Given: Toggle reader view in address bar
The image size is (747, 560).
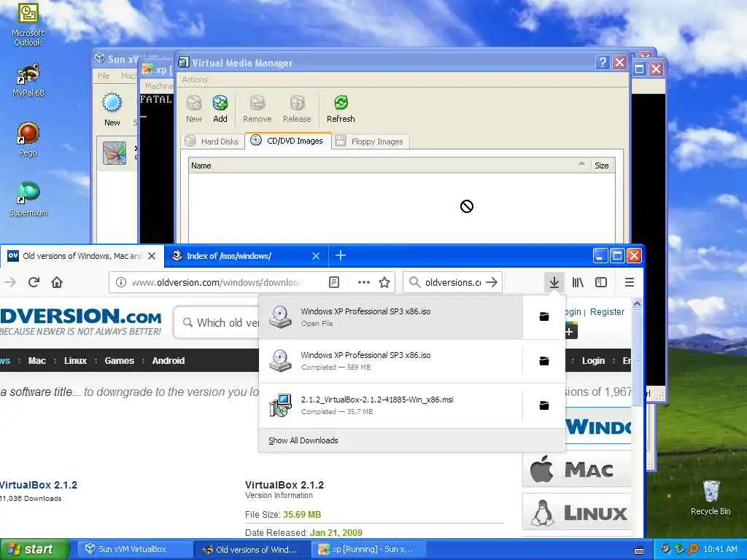Looking at the screenshot, I should (334, 282).
